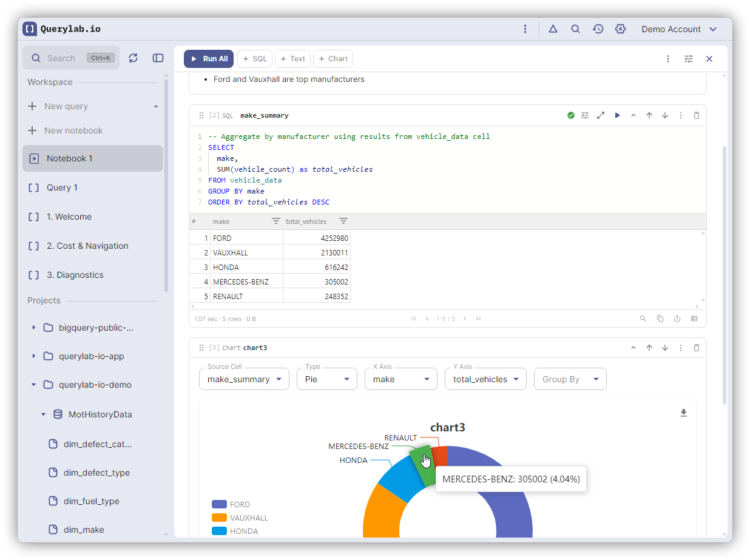Open the chart Type dropdown
Viewport: 750px width, 560px height.
326,379
